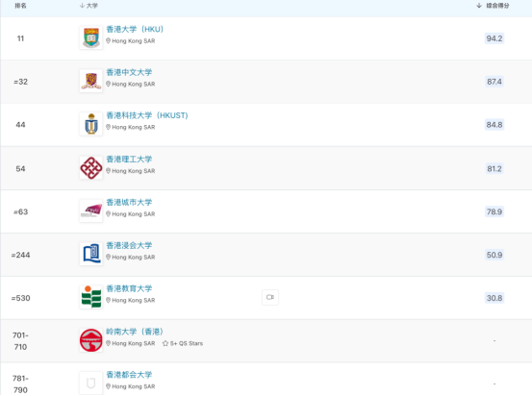Click the HKUST logo icon

click(91, 124)
